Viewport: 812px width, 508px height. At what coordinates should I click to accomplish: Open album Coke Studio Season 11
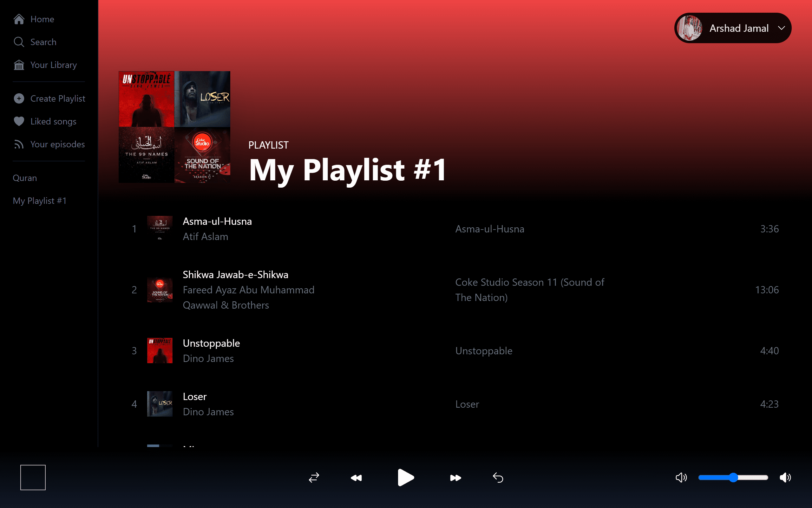pos(530,290)
